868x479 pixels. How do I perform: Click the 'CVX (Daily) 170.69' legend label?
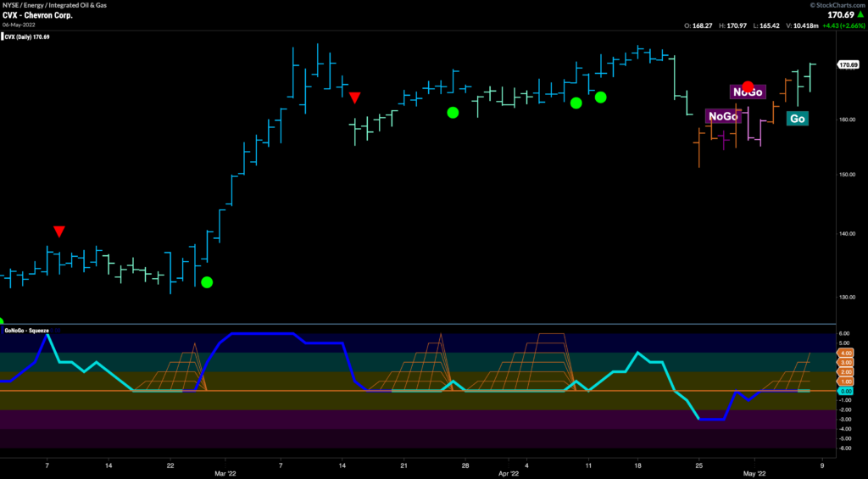pyautogui.click(x=27, y=37)
